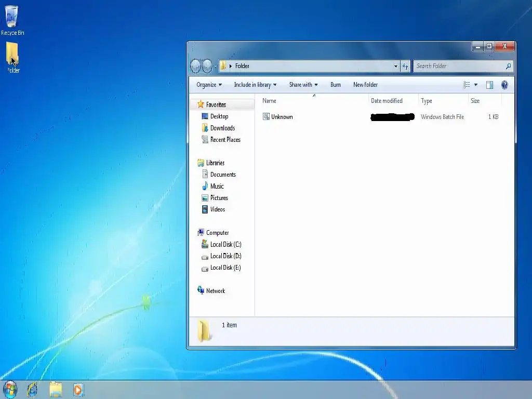Viewport: 532px width, 399px height.
Task: Open the Documents library label
Action: click(x=223, y=175)
